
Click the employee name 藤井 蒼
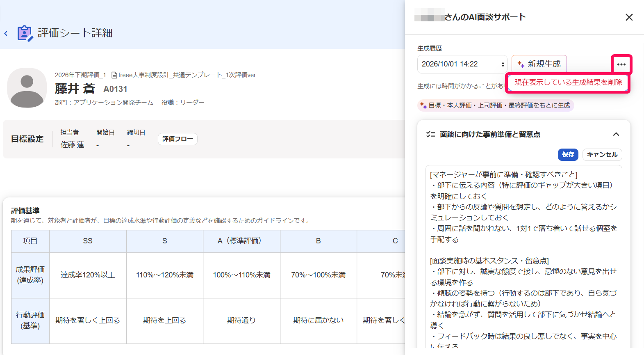pyautogui.click(x=75, y=89)
